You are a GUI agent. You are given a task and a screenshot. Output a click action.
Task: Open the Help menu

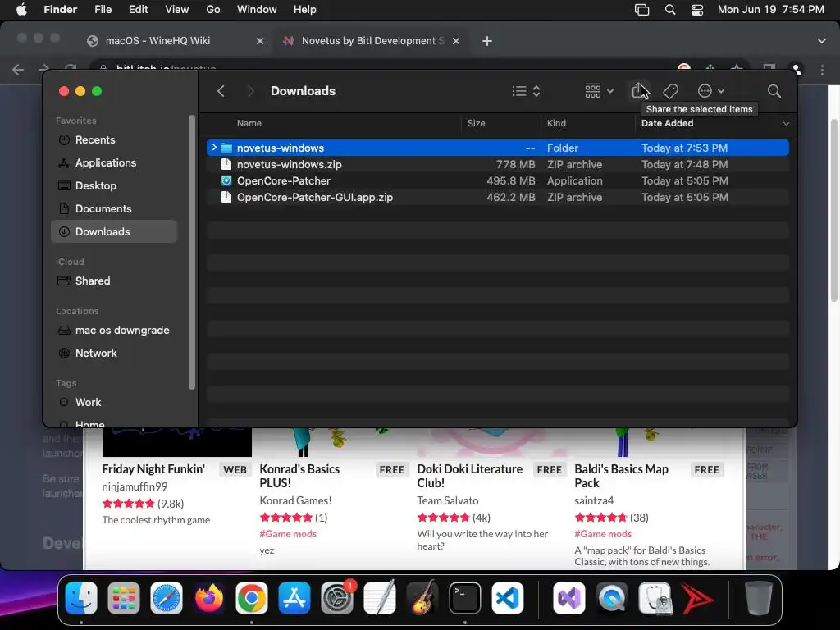click(x=305, y=10)
